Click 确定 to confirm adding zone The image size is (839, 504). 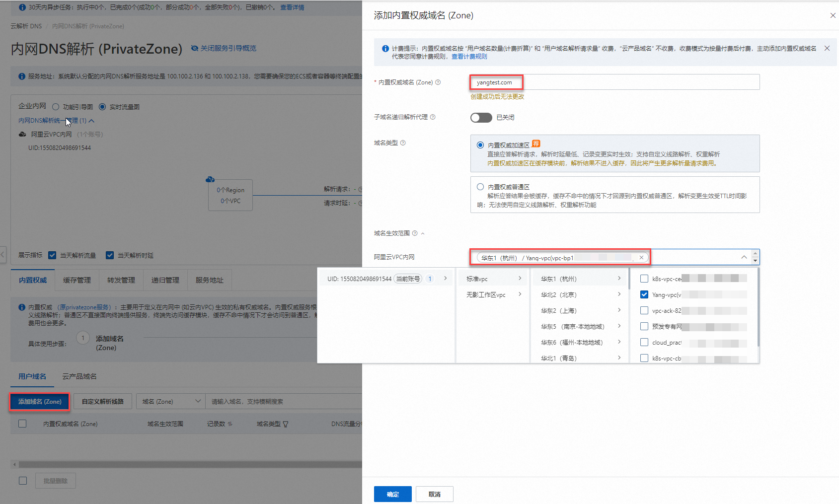coord(393,494)
